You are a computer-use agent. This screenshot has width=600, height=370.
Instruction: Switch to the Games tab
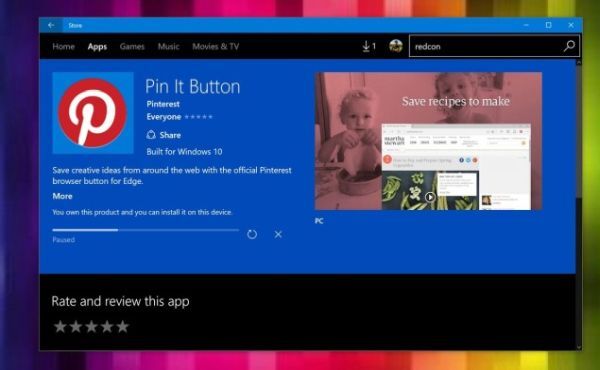tap(132, 47)
